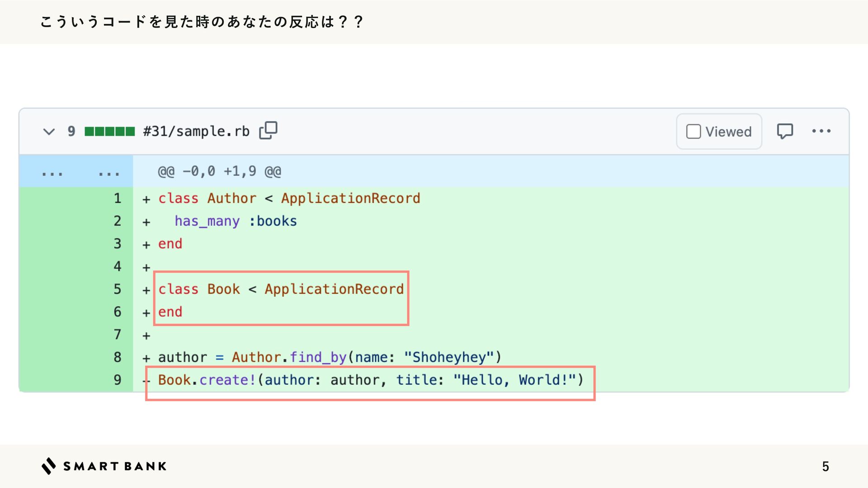Image resolution: width=868 pixels, height=488 pixels.
Task: Copy the sample.rb file path
Action: click(268, 131)
